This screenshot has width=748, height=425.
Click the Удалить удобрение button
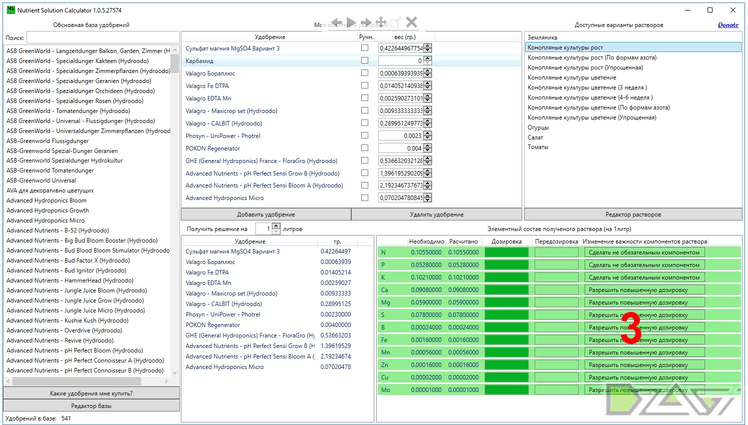pos(436,214)
